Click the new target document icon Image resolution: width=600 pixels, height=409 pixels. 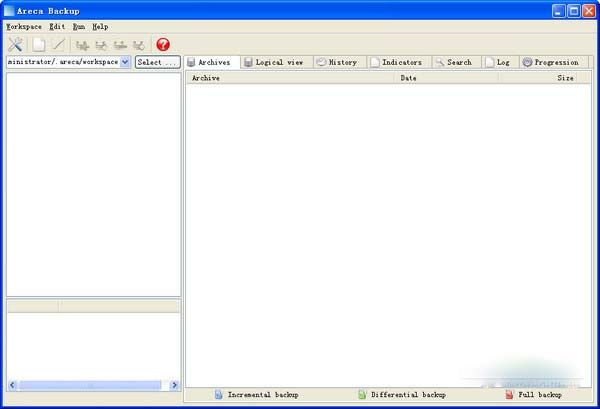(39, 45)
